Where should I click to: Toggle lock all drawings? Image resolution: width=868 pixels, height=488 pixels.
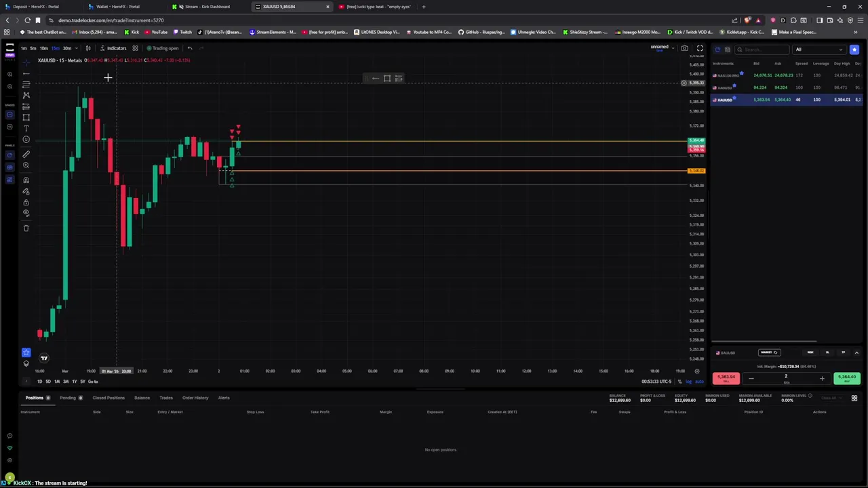[x=26, y=202]
